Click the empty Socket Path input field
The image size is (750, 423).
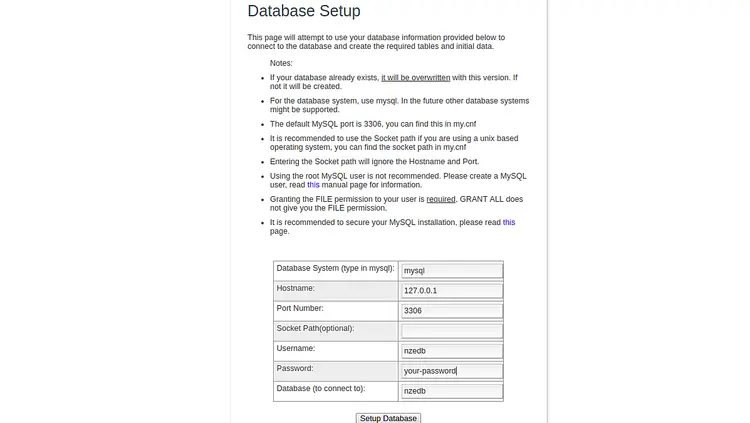[451, 331]
